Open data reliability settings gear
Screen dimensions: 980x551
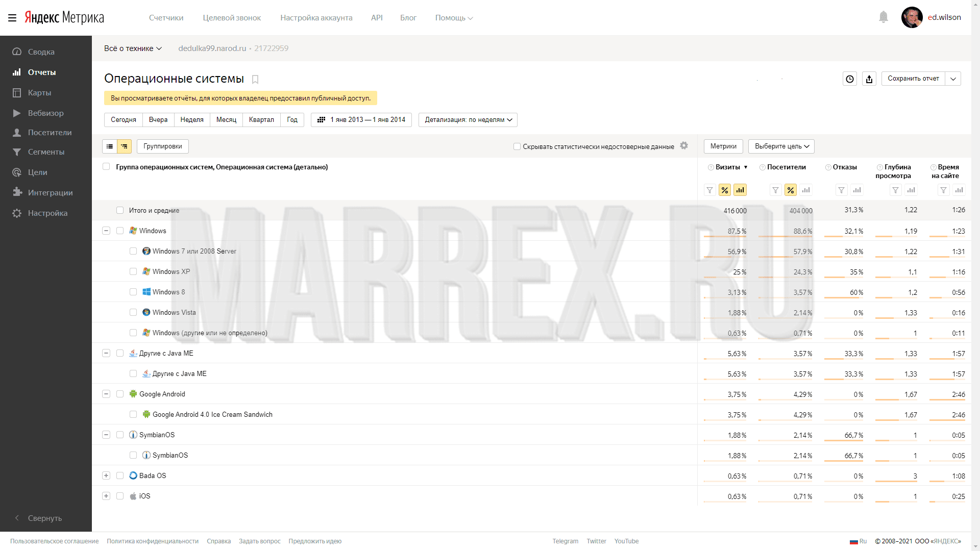[x=684, y=146]
